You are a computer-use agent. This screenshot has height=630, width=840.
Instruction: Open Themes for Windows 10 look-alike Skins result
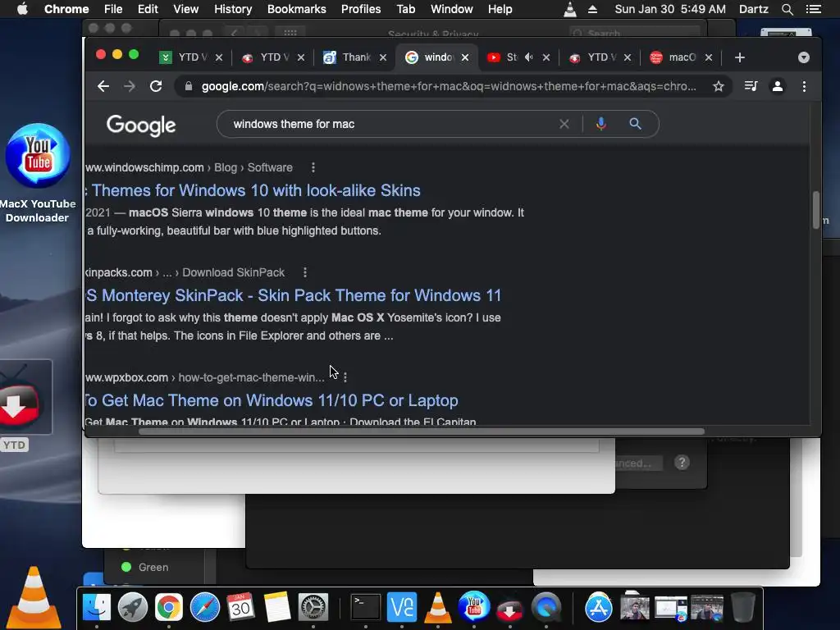click(253, 190)
